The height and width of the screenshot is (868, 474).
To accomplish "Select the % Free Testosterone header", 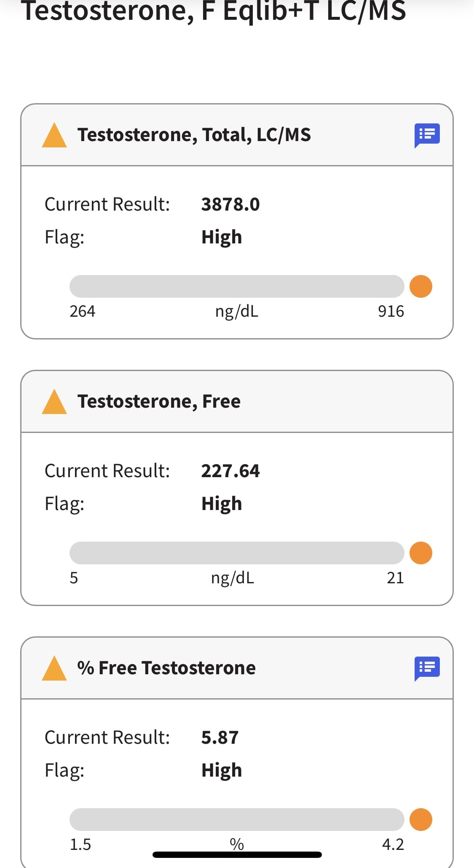I will pyautogui.click(x=166, y=668).
